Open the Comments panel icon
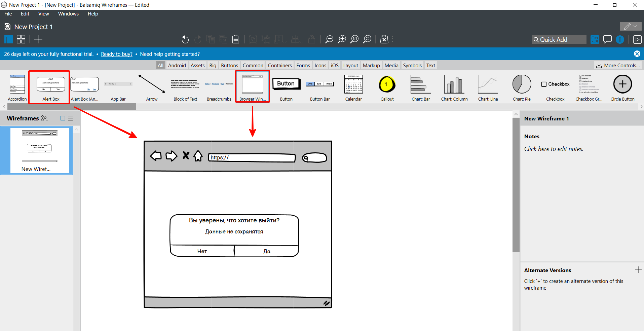This screenshot has height=331, width=644. pos(607,39)
